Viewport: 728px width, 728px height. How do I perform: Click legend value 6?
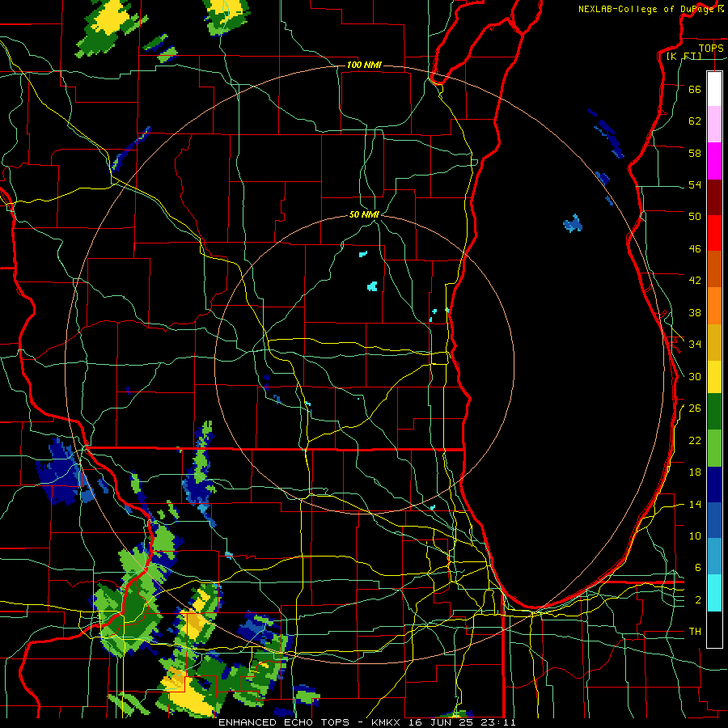coord(698,568)
